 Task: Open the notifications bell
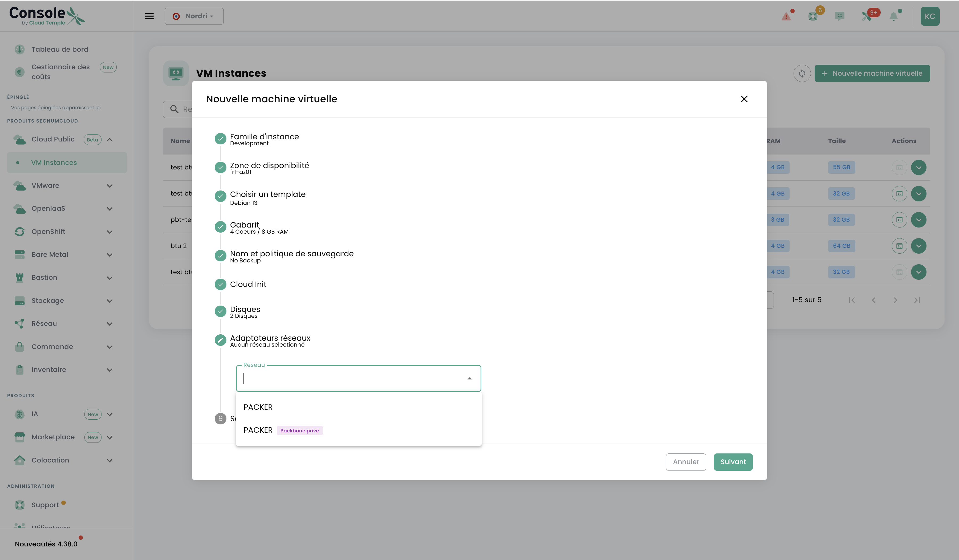893,16
